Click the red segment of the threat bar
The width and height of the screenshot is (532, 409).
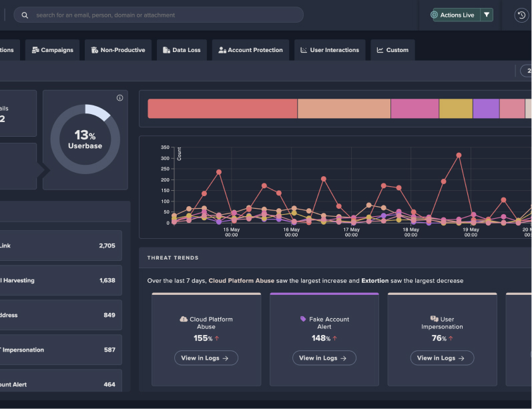[222, 109]
